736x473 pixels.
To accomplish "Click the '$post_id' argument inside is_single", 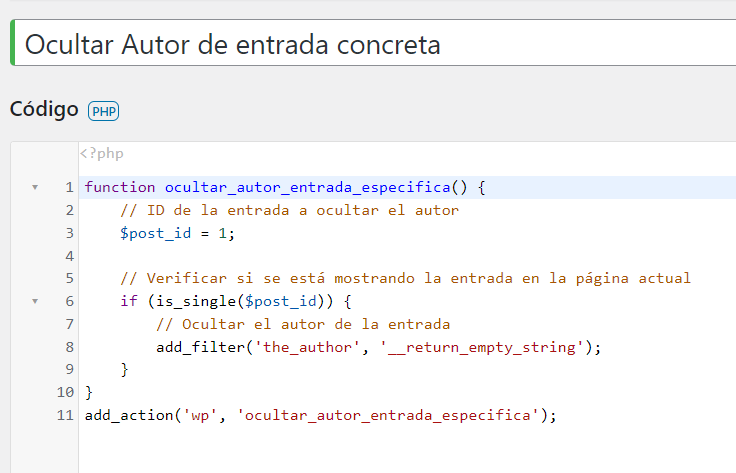I will point(280,301).
